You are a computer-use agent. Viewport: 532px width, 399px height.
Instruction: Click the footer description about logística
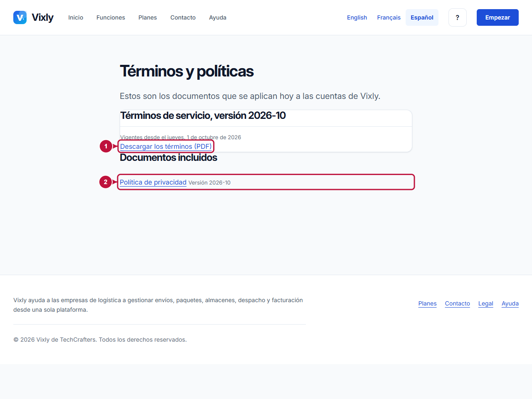point(158,305)
